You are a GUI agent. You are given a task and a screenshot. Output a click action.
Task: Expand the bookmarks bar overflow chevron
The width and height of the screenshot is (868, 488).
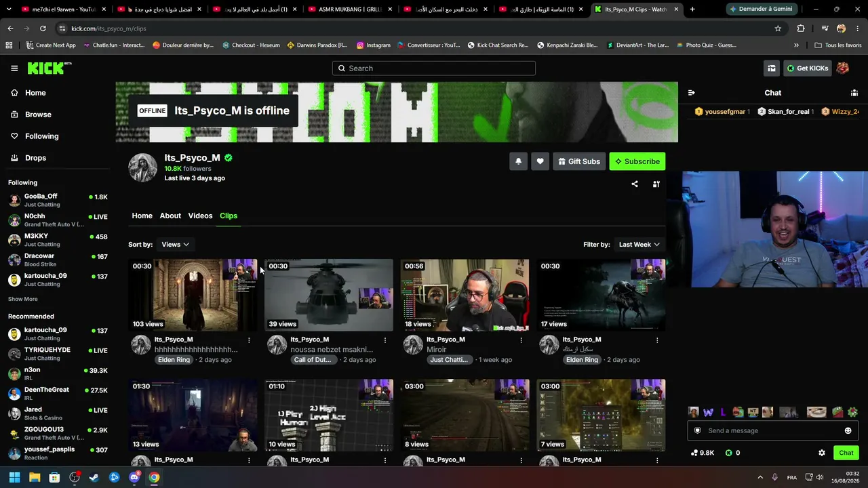(x=796, y=45)
